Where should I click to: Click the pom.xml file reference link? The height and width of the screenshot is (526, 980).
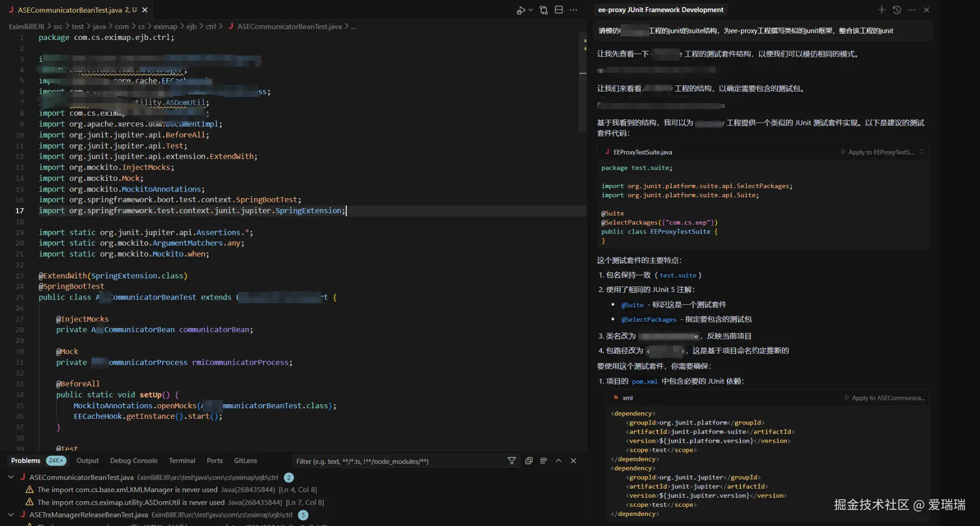click(x=644, y=381)
